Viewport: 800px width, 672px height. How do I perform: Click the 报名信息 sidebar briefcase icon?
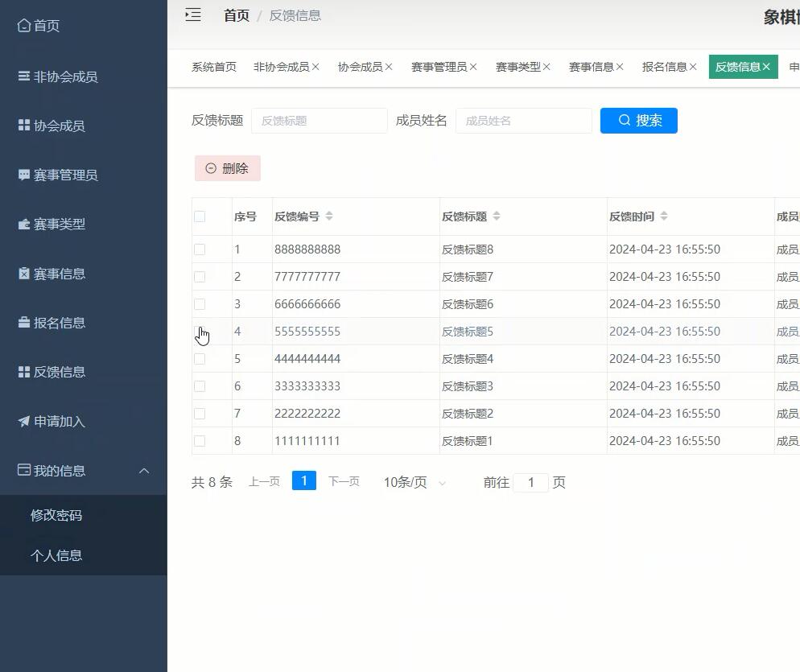point(24,323)
